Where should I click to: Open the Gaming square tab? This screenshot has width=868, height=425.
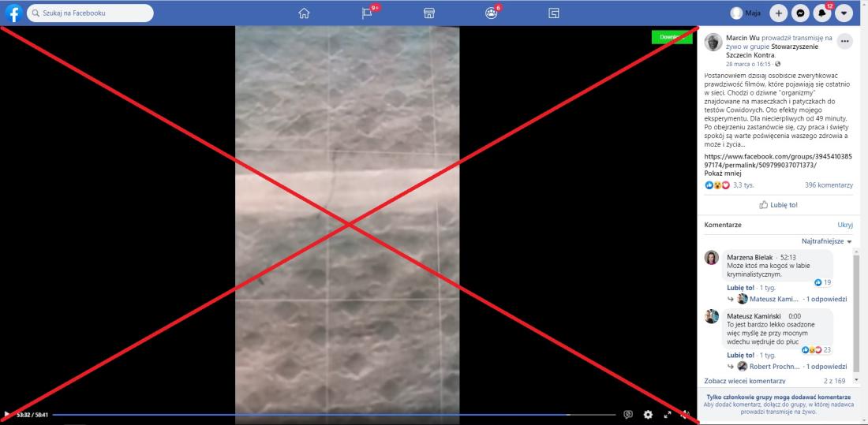tap(554, 13)
